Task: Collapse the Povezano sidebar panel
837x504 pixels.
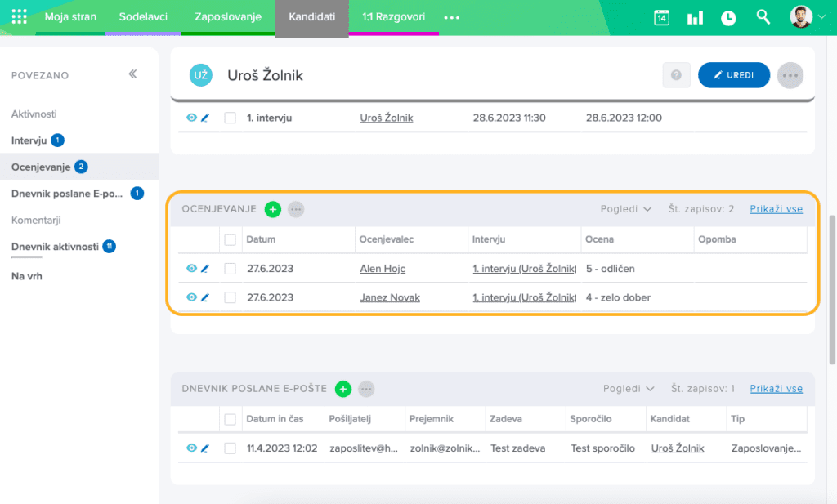Action: click(x=132, y=74)
